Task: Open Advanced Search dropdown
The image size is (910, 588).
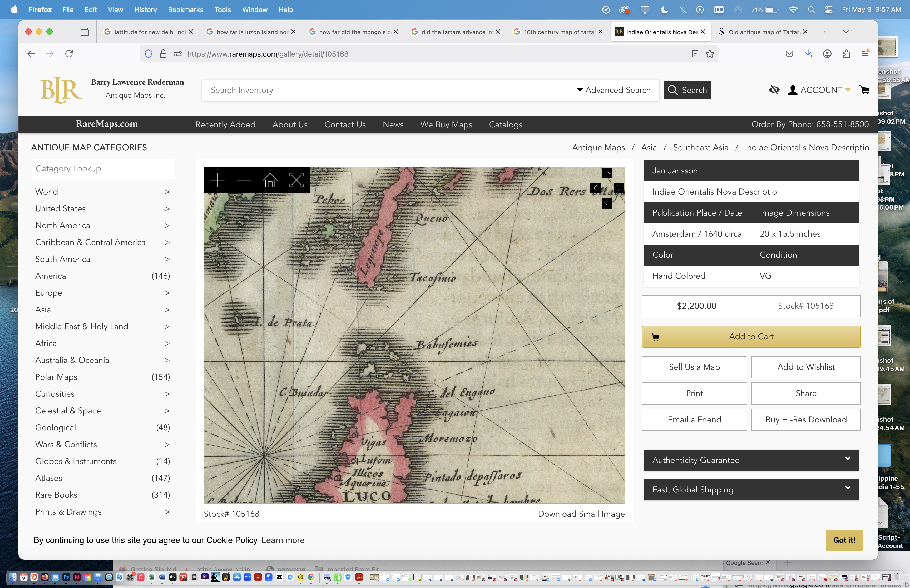Action: pos(614,90)
